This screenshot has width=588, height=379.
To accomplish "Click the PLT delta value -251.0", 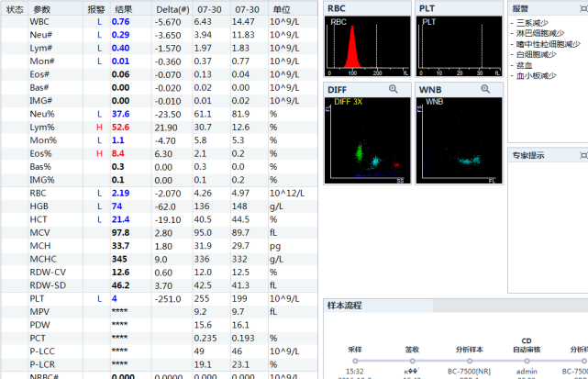I will click(x=168, y=299).
